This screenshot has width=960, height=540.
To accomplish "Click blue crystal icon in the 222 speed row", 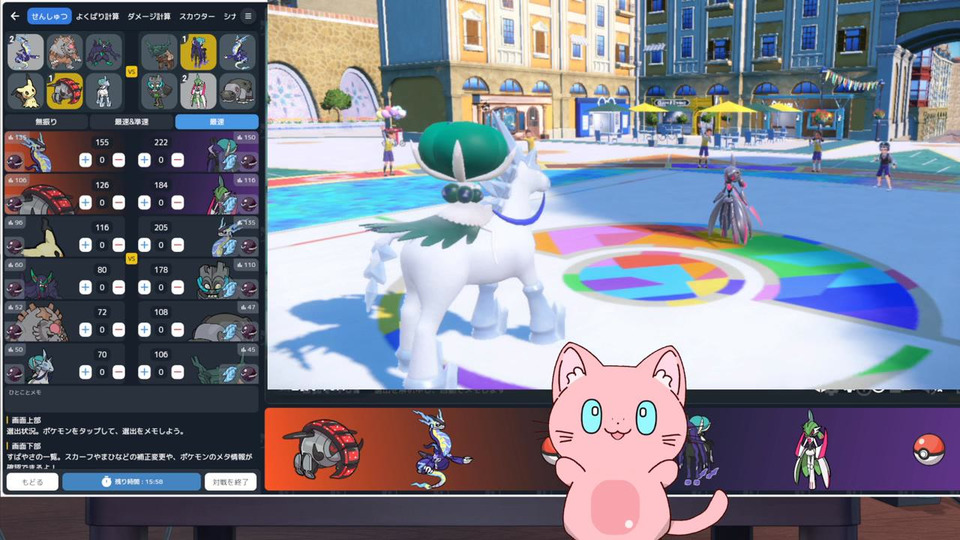I will pyautogui.click(x=230, y=162).
